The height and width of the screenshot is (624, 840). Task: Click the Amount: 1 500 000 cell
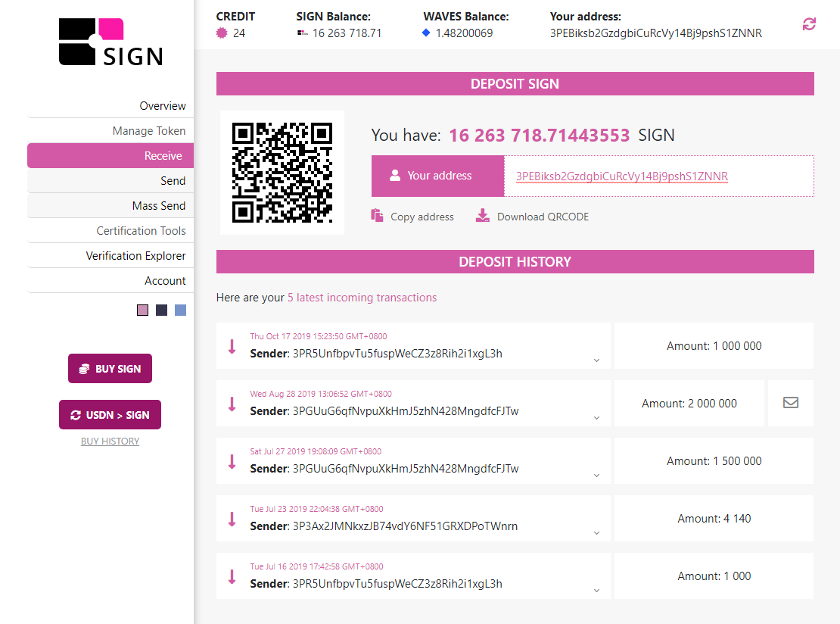coord(714,461)
